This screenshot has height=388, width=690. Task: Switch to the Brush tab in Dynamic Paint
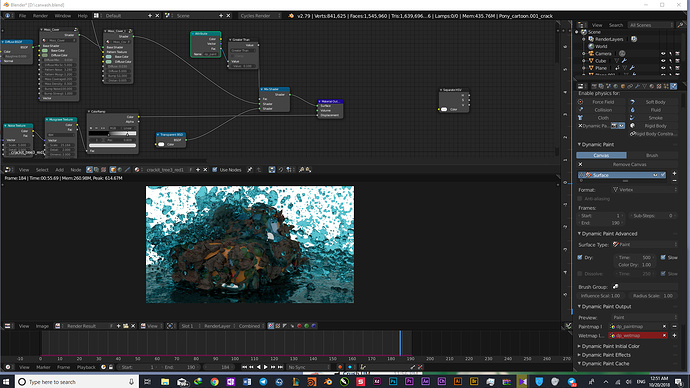[x=652, y=155]
